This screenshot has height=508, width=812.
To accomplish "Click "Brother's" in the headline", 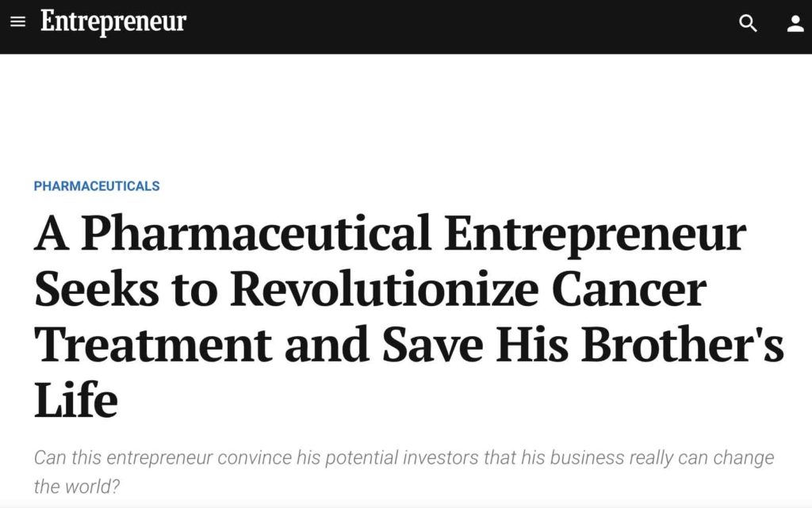I will click(683, 343).
